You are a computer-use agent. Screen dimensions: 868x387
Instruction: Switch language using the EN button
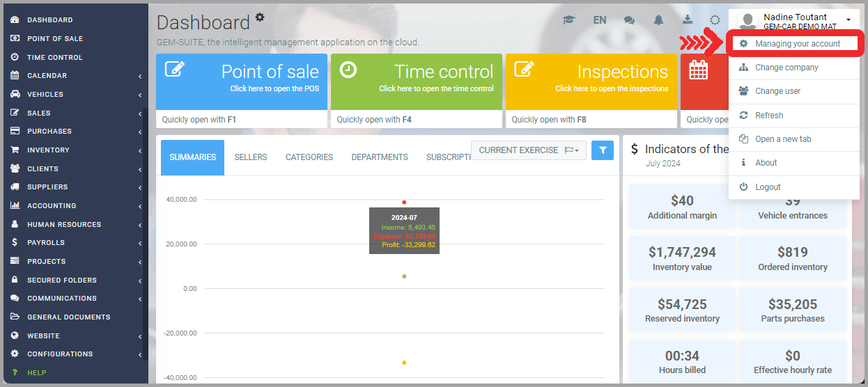600,20
